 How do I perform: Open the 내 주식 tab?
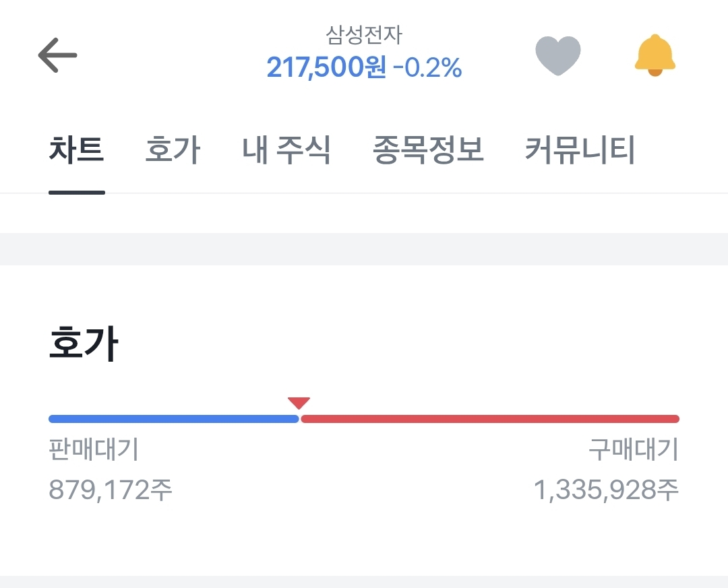click(286, 150)
